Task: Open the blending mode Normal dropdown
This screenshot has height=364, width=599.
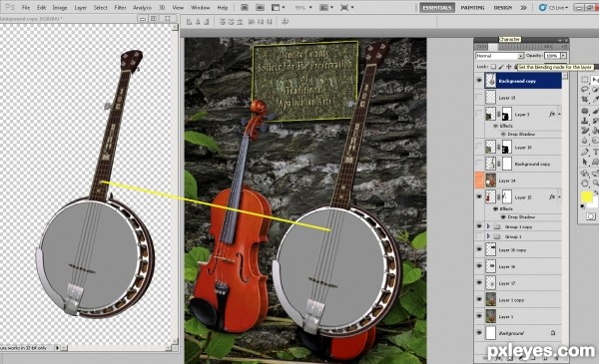Action: pyautogui.click(x=500, y=56)
